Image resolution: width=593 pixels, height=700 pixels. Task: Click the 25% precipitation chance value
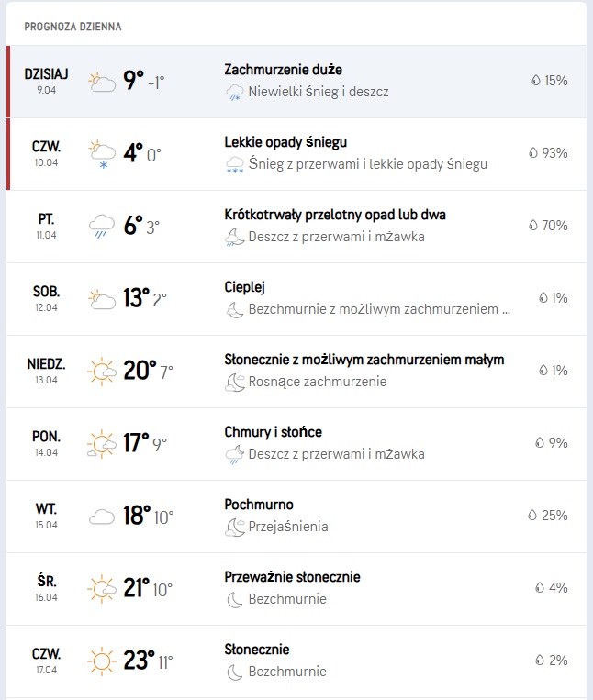[x=554, y=516]
